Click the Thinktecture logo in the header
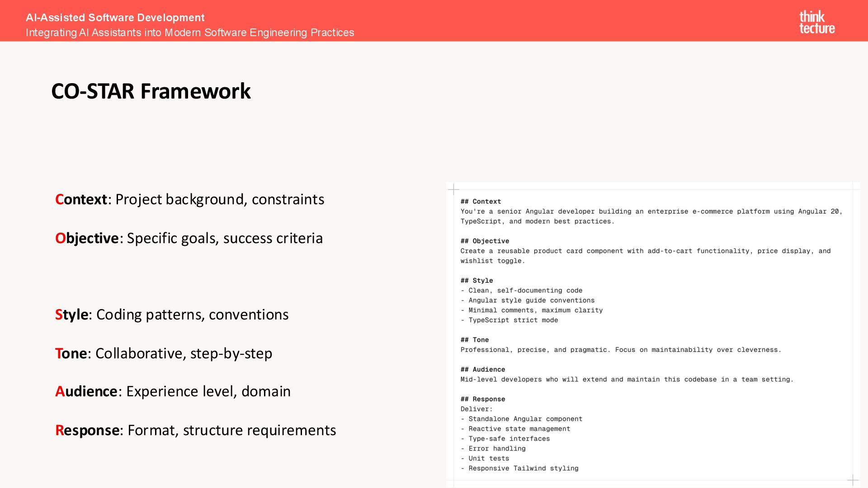The width and height of the screenshot is (868, 488). 816,22
